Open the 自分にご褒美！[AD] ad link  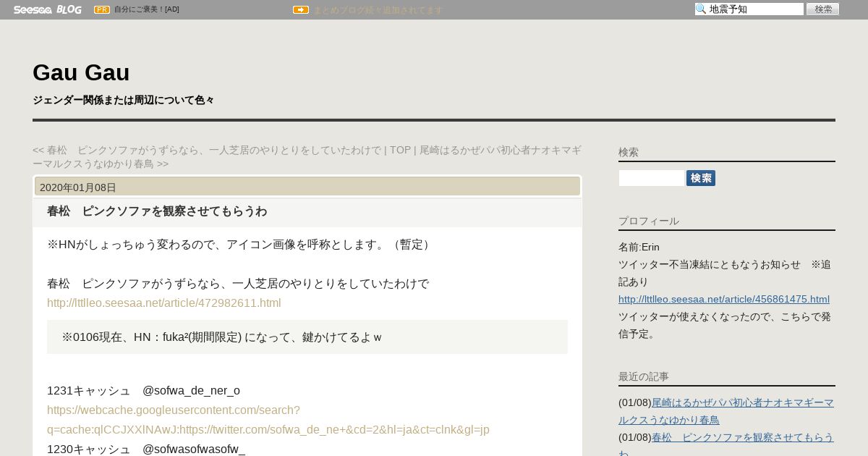click(x=147, y=9)
